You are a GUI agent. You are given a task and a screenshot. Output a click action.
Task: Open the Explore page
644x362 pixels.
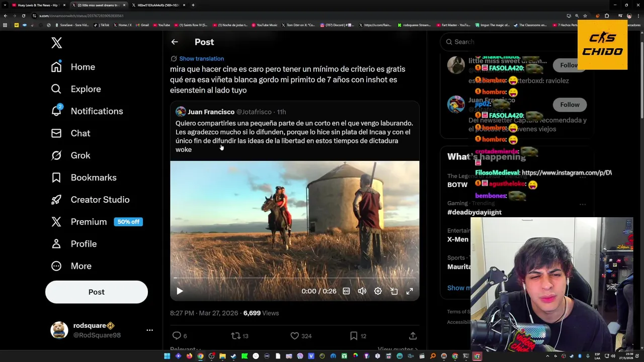click(x=76, y=89)
